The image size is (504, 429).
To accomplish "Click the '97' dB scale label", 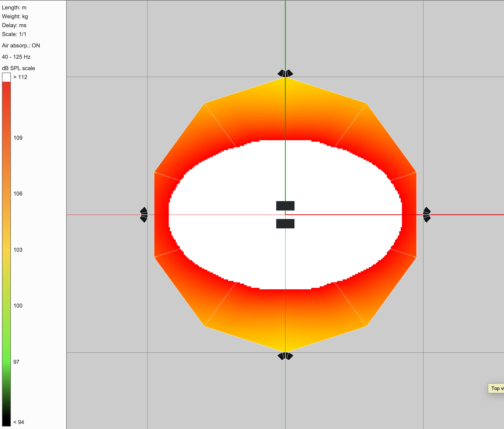I will coord(16,362).
